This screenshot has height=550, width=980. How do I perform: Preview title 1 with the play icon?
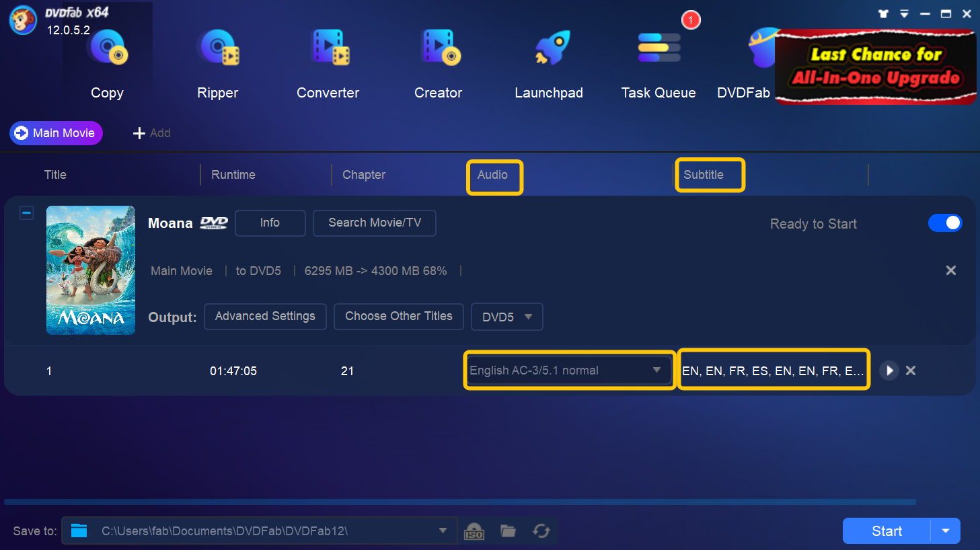(889, 370)
